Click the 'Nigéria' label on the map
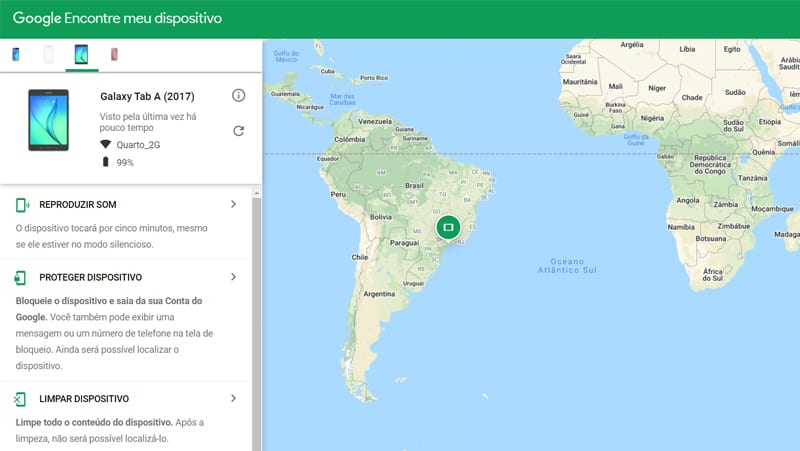800x451 pixels. tap(653, 118)
